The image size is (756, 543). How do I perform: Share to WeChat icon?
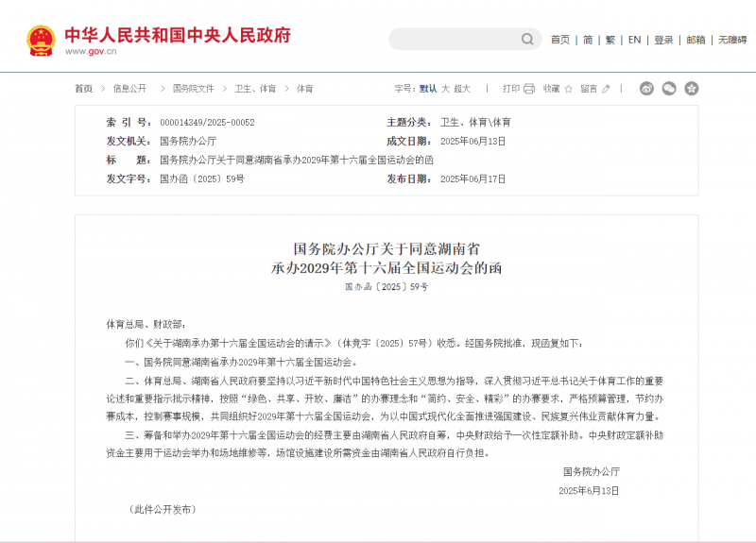[x=669, y=88]
